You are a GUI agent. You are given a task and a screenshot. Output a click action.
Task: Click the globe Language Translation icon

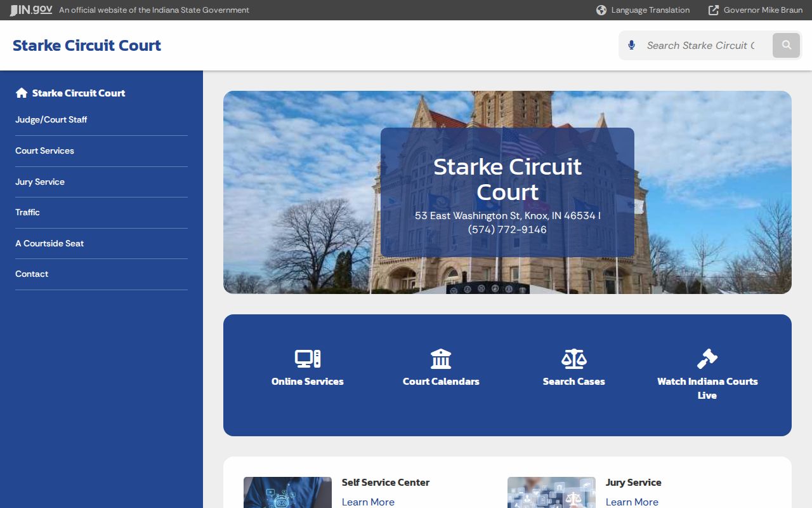601,10
